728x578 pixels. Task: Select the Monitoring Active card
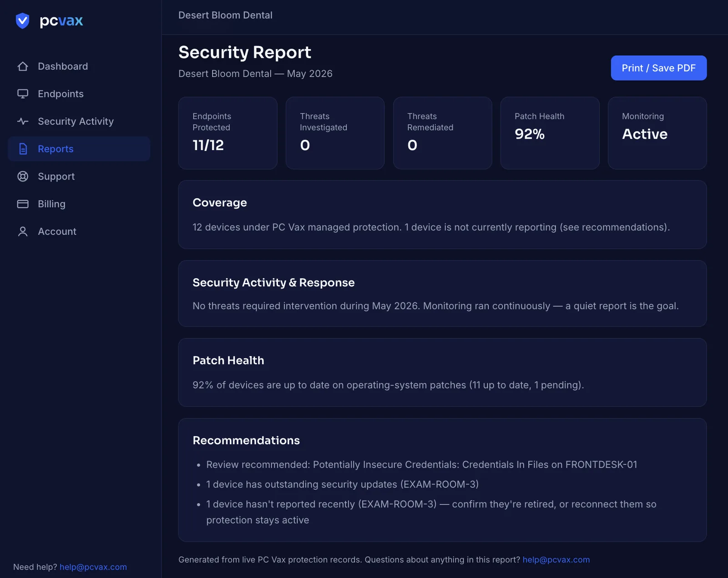(657, 133)
